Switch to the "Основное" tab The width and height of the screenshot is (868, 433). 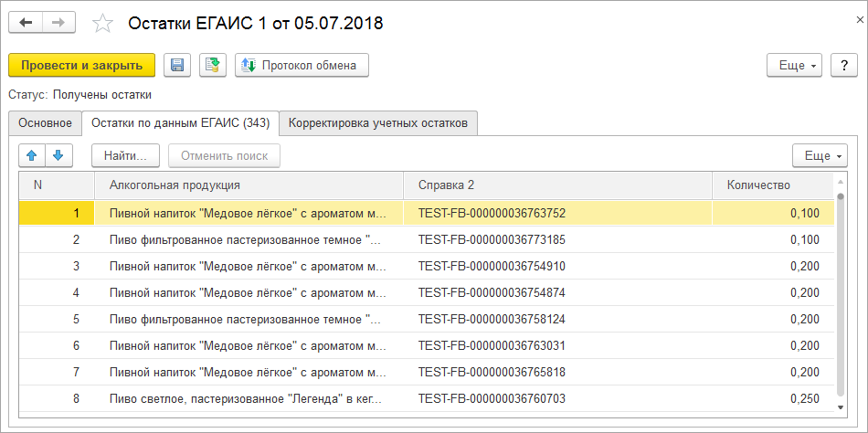click(45, 122)
